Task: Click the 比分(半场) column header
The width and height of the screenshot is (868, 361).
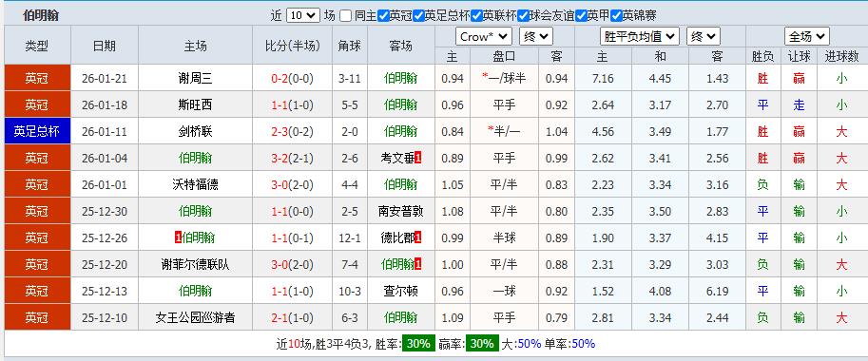Action: (x=292, y=46)
